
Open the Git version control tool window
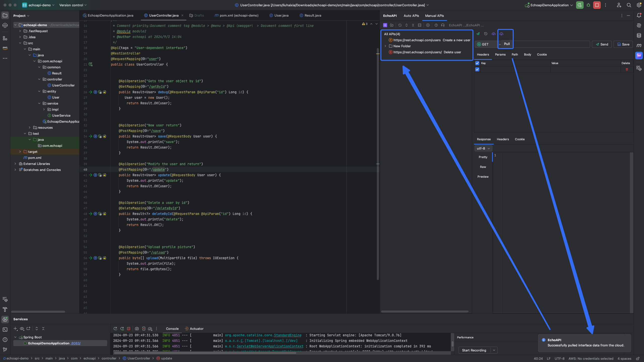pos(5,349)
